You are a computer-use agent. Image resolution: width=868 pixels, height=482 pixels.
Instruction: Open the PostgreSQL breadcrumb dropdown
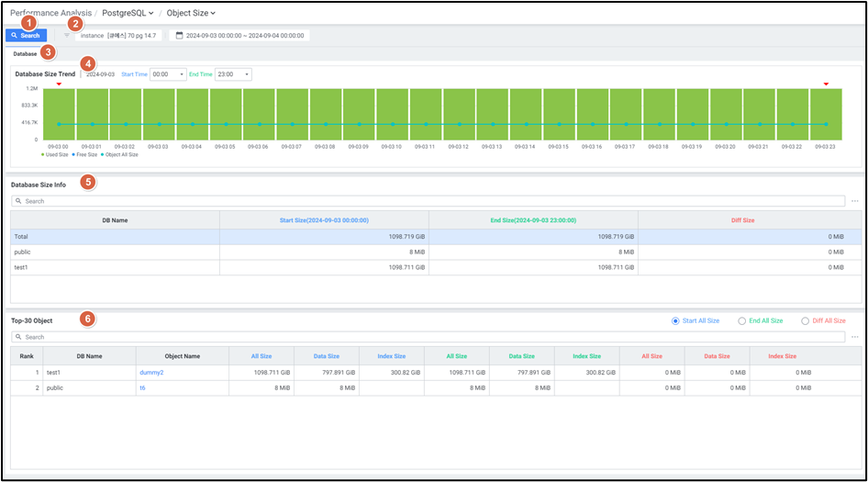(128, 13)
